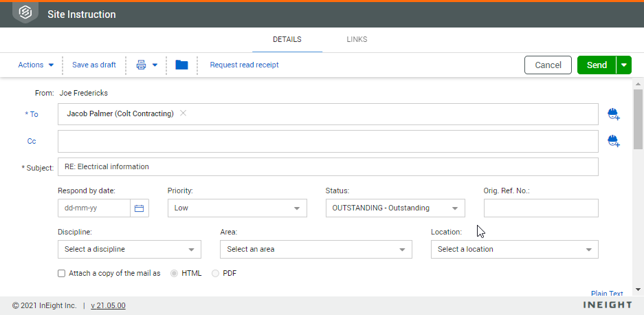644x315 pixels.
Task: Open the Select a discipline dropdown
Action: (129, 249)
